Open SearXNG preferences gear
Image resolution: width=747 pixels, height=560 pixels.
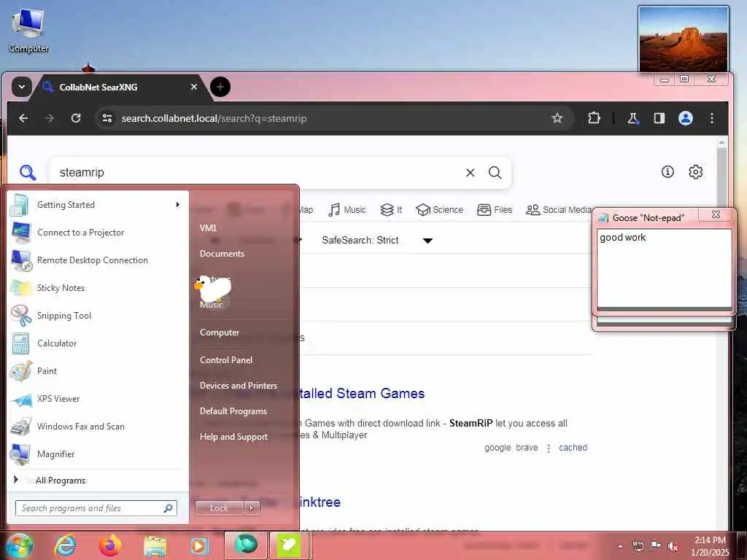point(695,172)
